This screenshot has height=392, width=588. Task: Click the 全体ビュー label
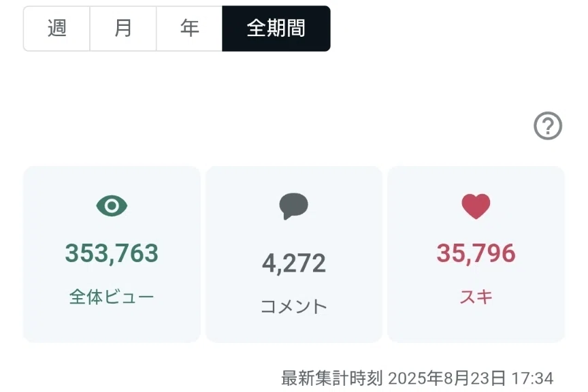(x=112, y=297)
